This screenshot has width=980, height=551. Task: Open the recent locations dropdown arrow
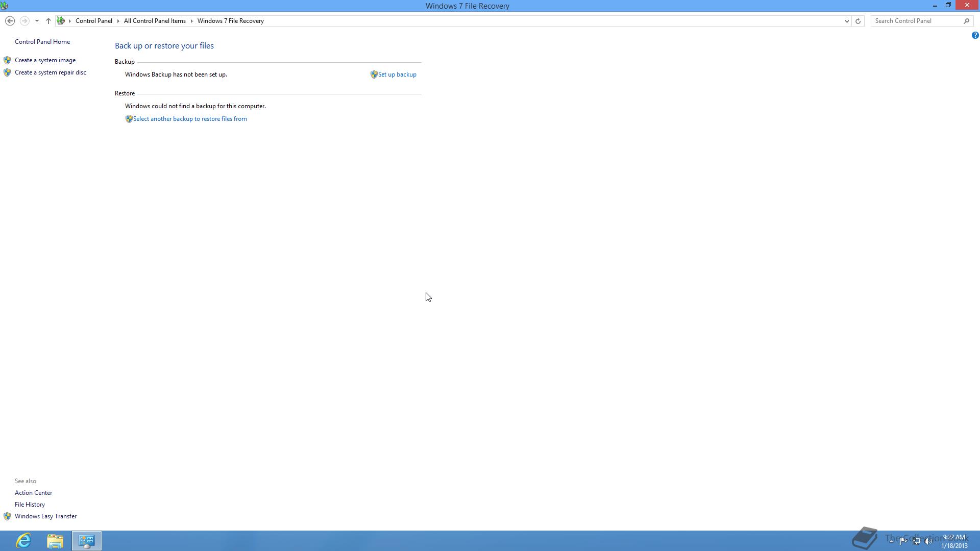pos(37,21)
